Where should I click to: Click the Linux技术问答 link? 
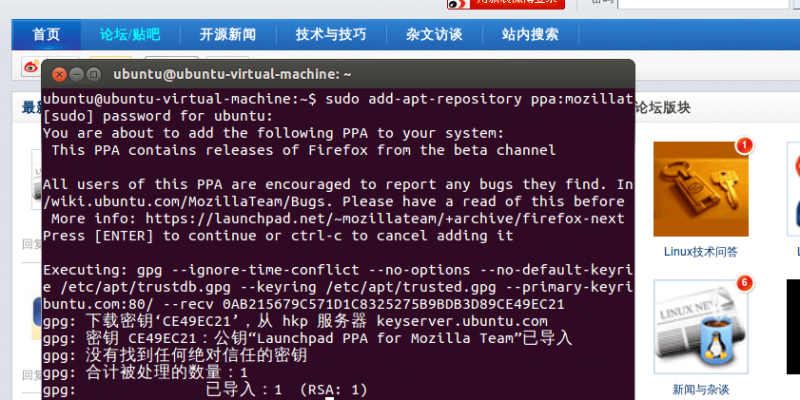tap(701, 252)
